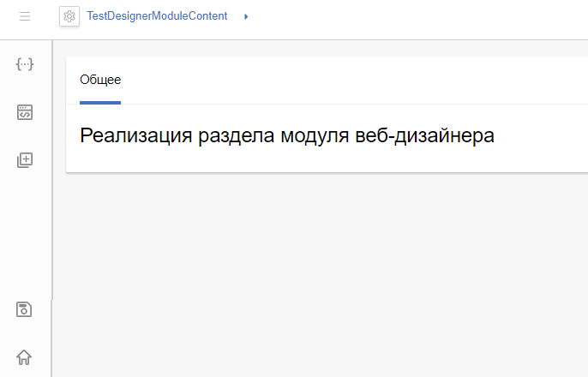Click the save disk icon in sidebar
Viewport: 588px width, 377px height.
pyautogui.click(x=24, y=309)
